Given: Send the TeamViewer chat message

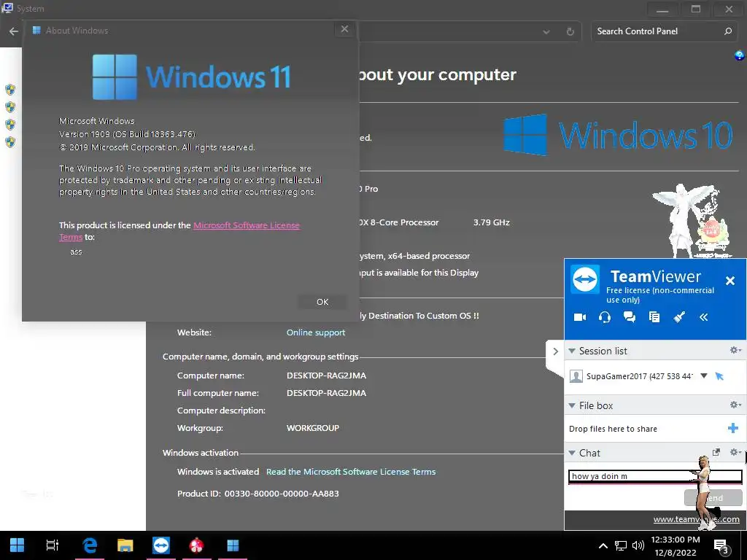Looking at the screenshot, I should pos(713,497).
